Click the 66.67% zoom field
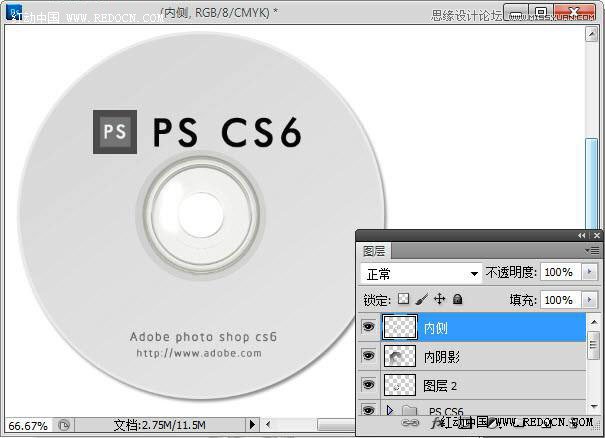The height and width of the screenshot is (438, 605). tap(28, 426)
